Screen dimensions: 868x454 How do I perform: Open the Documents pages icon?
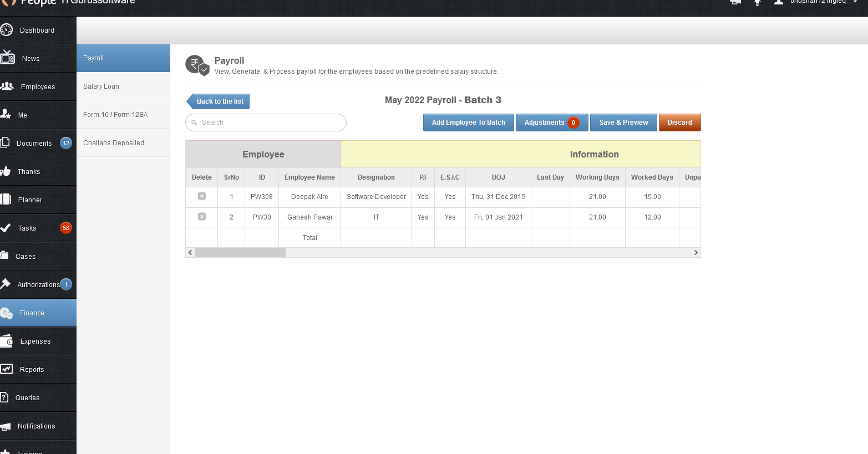coord(5,142)
